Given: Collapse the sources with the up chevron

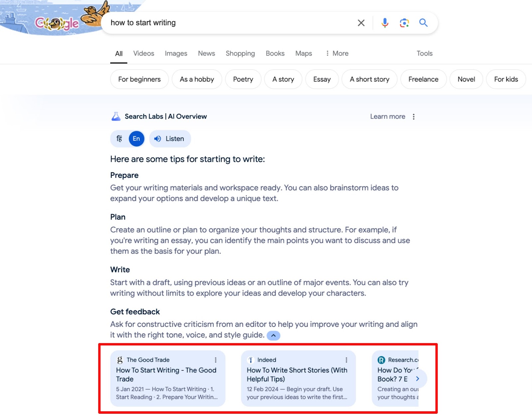Looking at the screenshot, I should 273,336.
